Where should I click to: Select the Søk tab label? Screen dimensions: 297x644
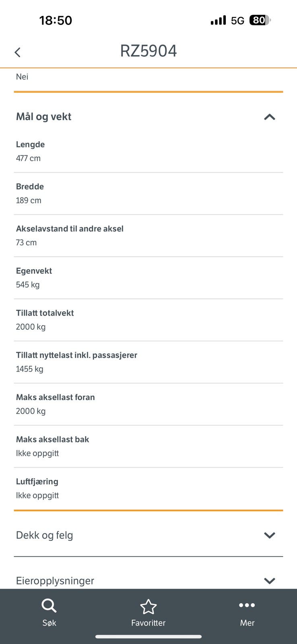click(49, 623)
